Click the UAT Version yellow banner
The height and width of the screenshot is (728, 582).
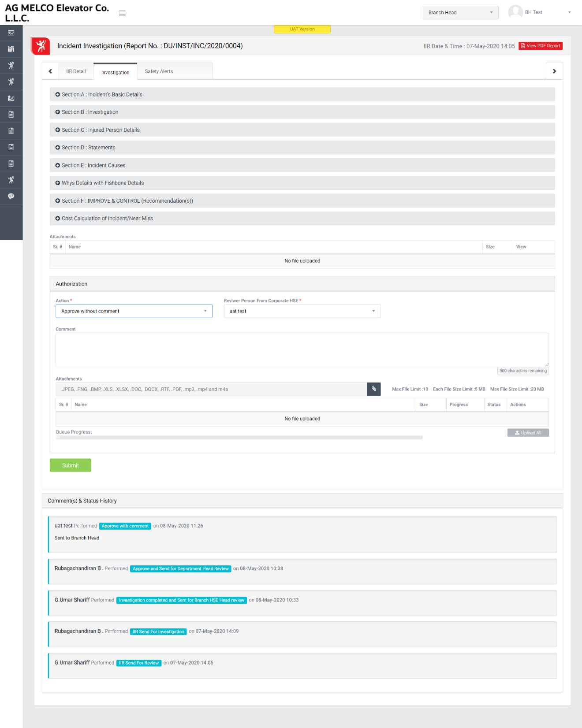(x=302, y=29)
